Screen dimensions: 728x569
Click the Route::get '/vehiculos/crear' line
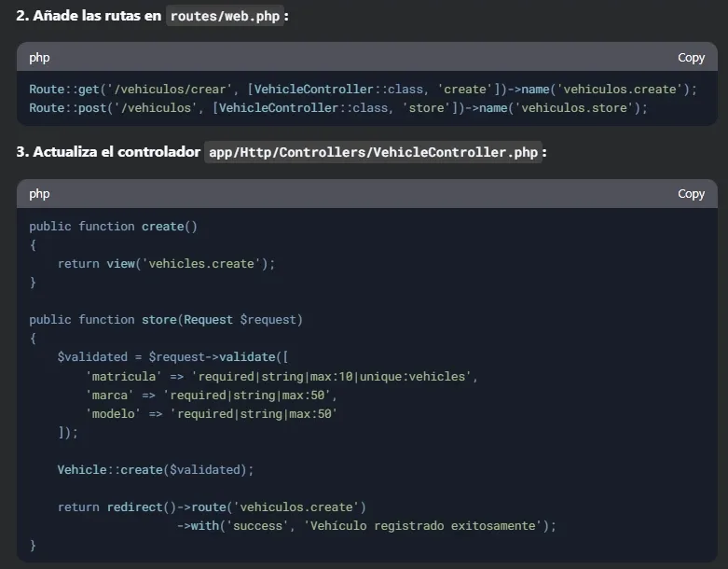(x=364, y=90)
